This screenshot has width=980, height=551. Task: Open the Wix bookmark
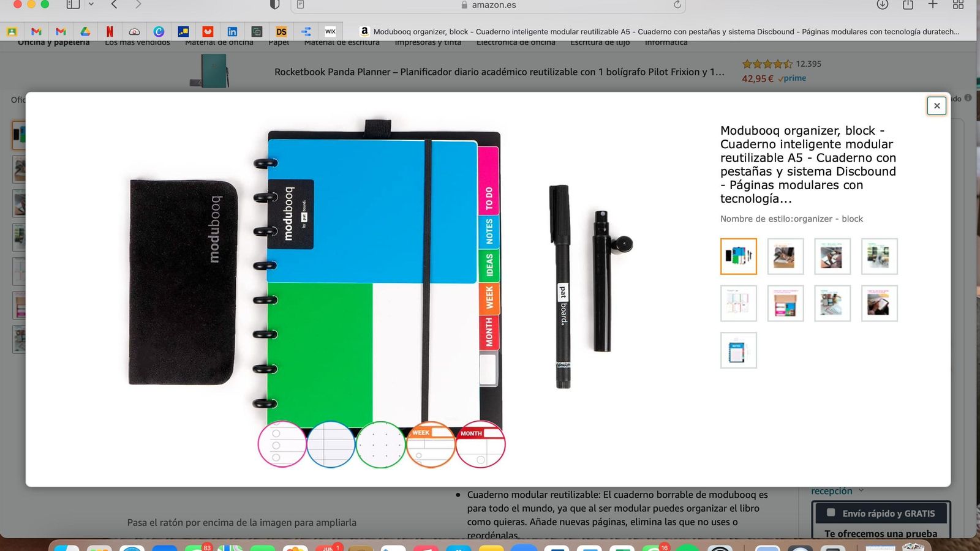330,31
